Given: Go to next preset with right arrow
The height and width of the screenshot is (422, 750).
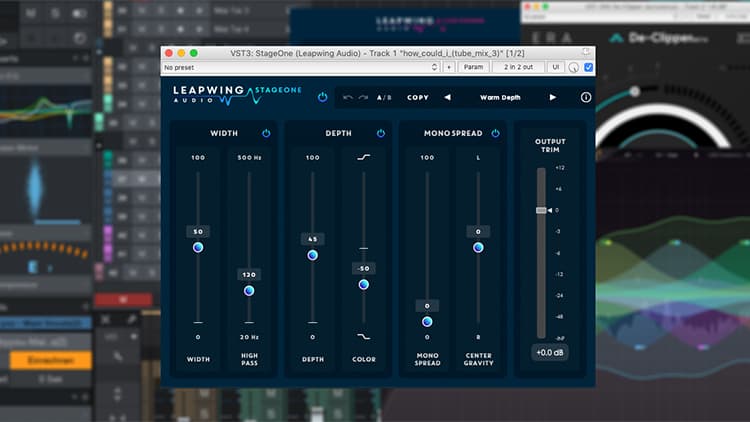Looking at the screenshot, I should pyautogui.click(x=552, y=97).
